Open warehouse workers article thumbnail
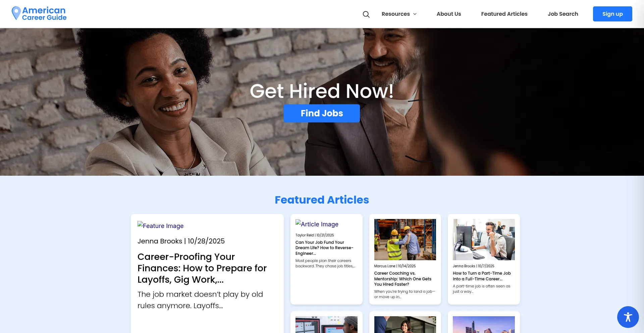 point(405,239)
